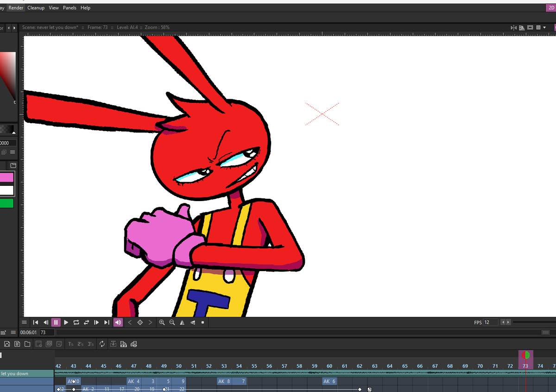The image size is (556, 392).
Task: Jump to the first frame
Action: click(36, 322)
